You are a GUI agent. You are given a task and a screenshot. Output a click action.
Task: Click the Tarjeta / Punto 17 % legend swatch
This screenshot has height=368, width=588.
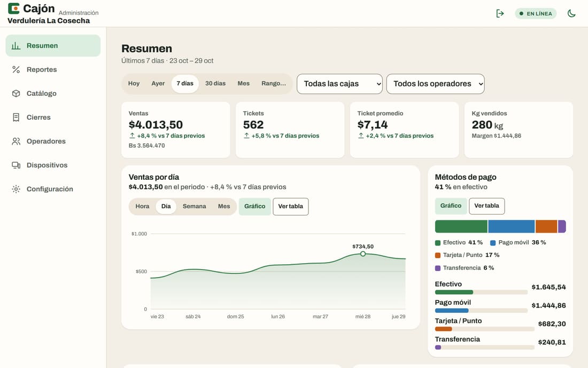[x=438, y=255]
